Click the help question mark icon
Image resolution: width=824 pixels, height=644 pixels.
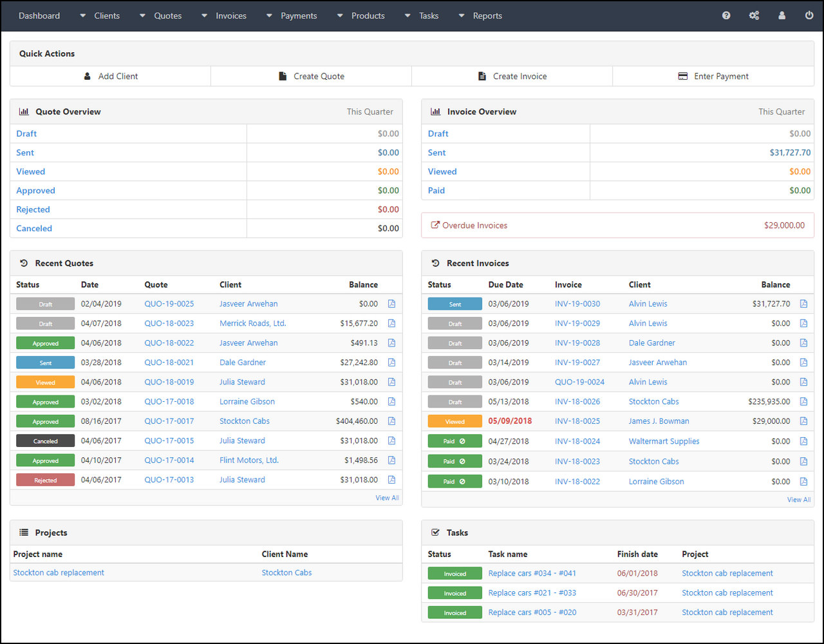[x=726, y=15]
